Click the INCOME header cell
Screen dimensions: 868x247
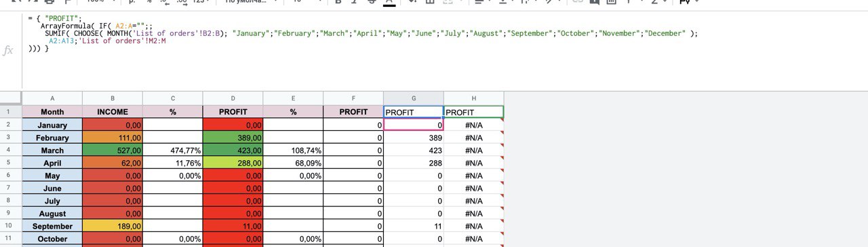113,112
